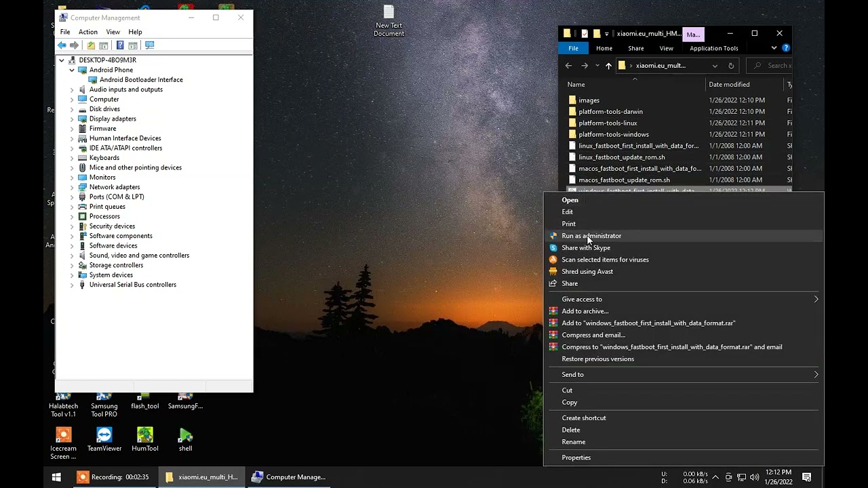Image resolution: width=868 pixels, height=488 pixels.
Task: Click the volume speaker tray icon
Action: tap(754, 477)
